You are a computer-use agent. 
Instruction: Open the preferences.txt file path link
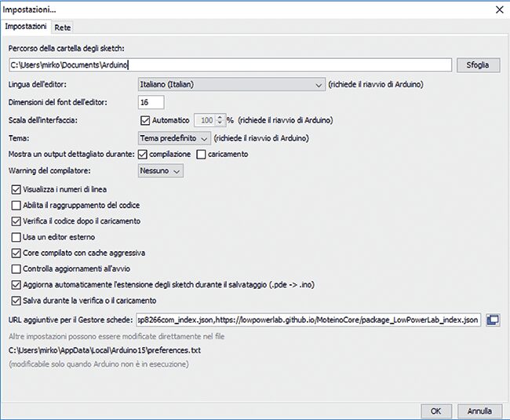(x=104, y=350)
